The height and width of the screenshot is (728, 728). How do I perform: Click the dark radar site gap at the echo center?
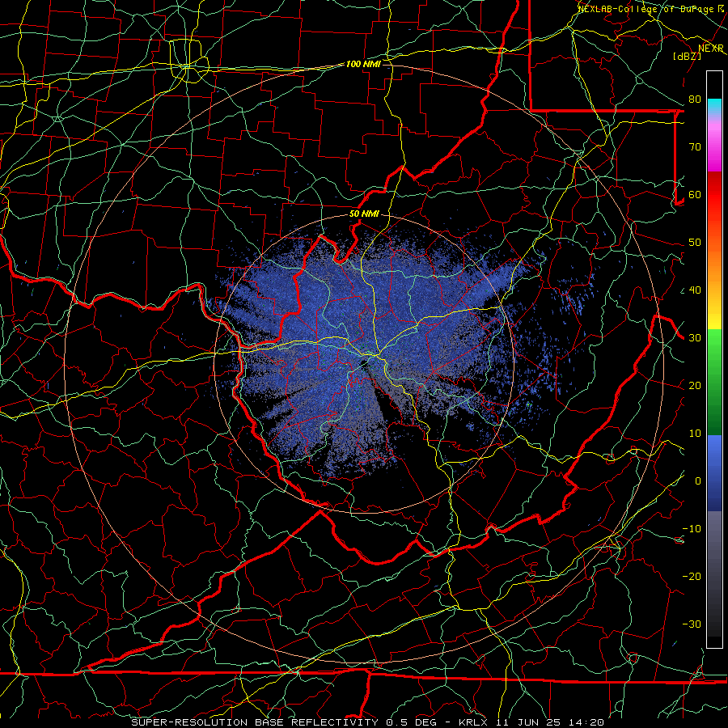point(363,363)
